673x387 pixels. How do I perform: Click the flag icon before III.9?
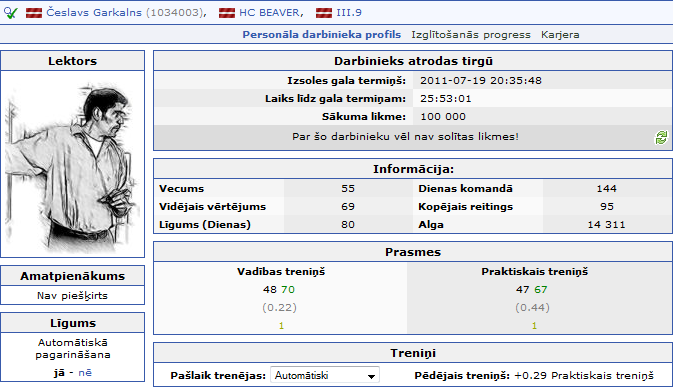(324, 13)
